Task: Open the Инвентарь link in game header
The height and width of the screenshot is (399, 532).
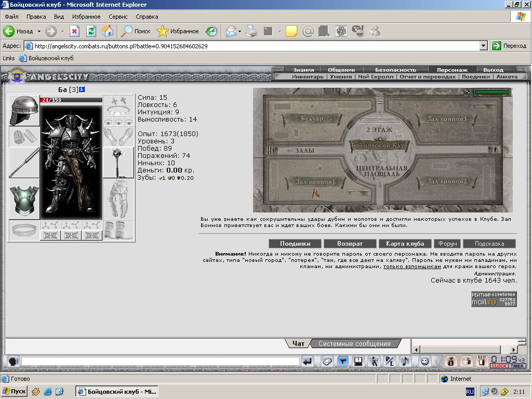Action: pos(308,76)
